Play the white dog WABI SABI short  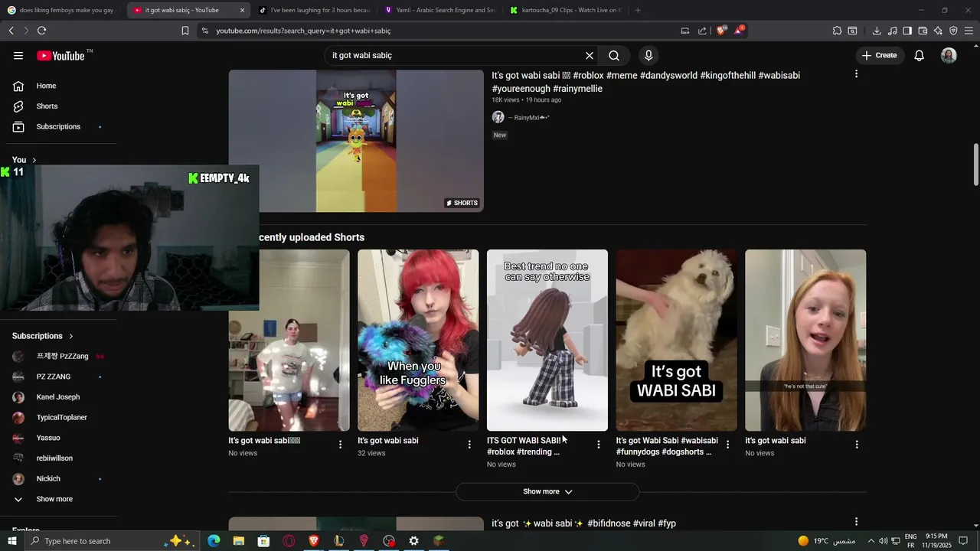click(x=677, y=340)
